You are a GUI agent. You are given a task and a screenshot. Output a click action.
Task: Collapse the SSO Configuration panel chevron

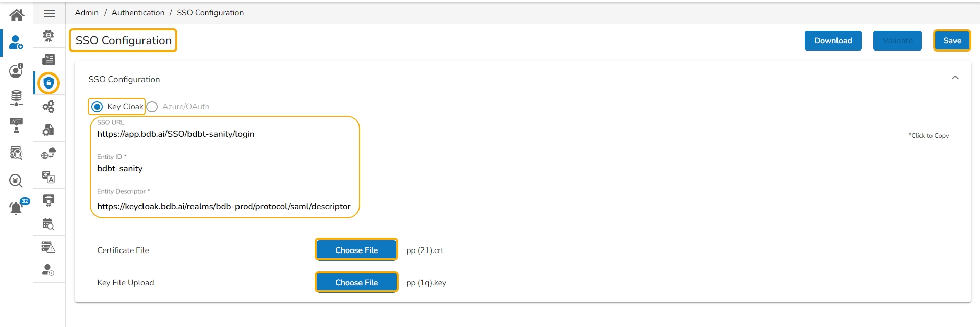click(x=954, y=78)
